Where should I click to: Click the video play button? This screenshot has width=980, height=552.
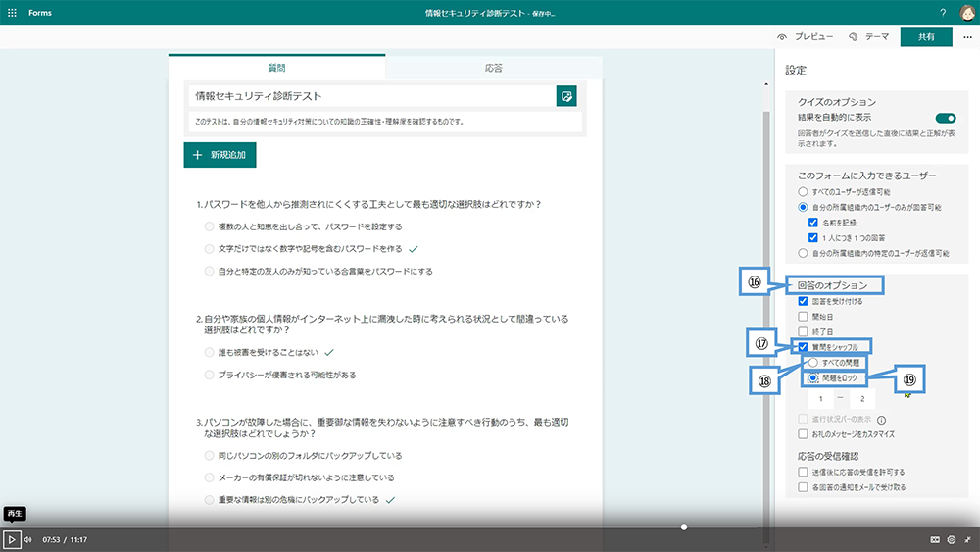[11, 539]
